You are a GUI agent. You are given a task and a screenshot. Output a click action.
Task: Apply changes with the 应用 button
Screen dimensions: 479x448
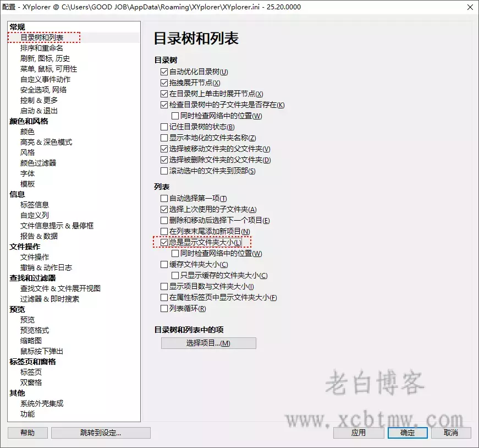click(358, 433)
